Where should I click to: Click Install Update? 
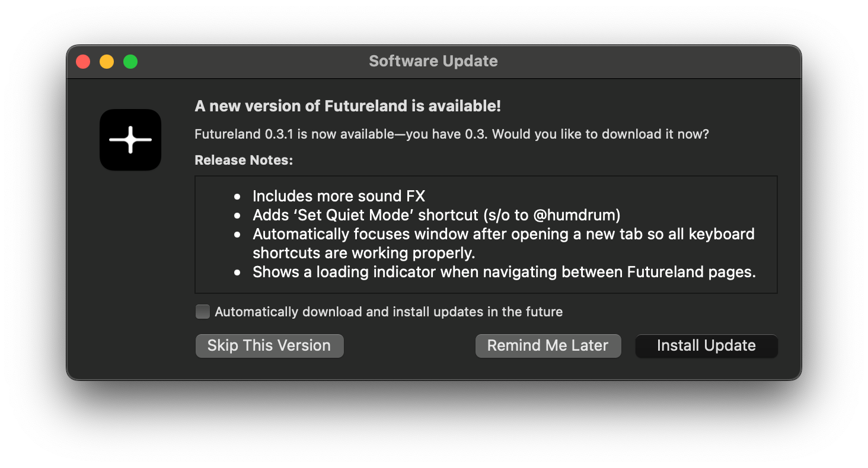click(706, 345)
